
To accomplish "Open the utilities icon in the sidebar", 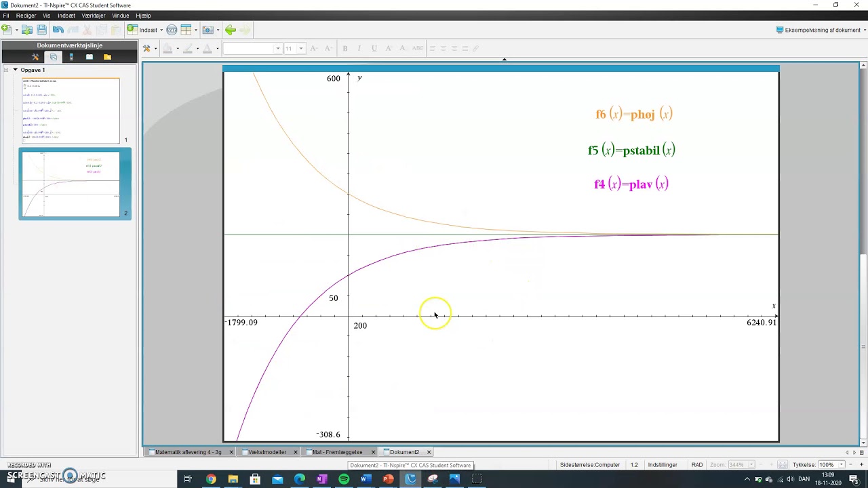I will pos(89,57).
